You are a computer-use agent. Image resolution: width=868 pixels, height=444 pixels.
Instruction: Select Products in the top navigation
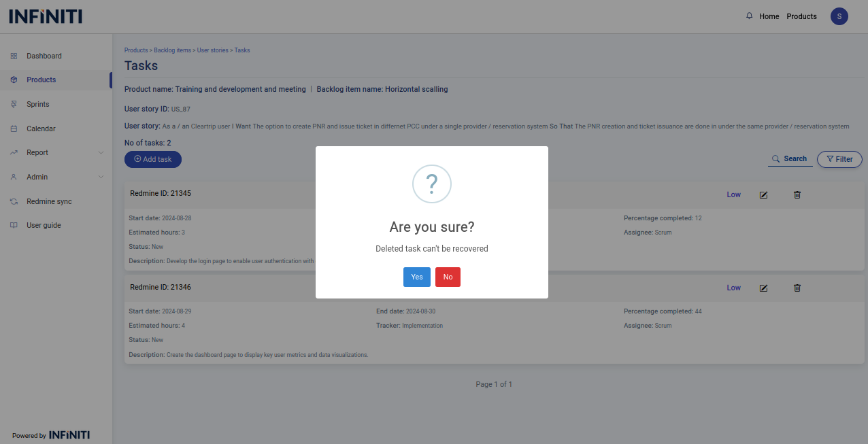coord(801,16)
